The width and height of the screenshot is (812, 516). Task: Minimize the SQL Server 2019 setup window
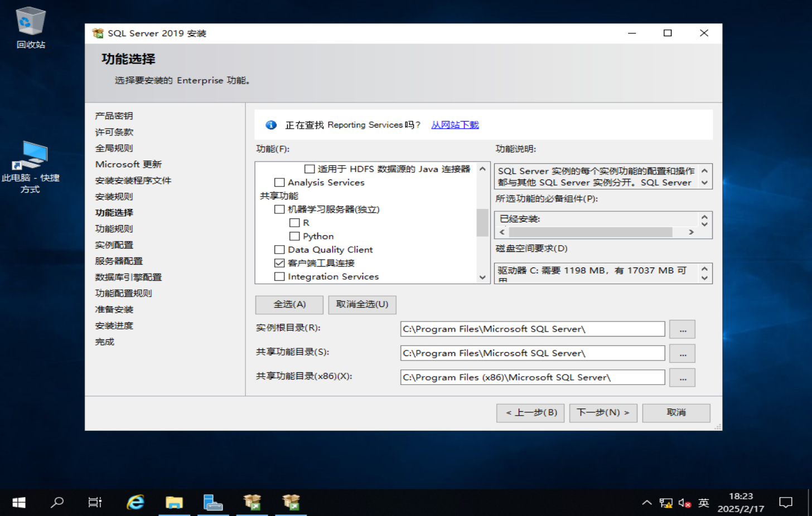click(632, 33)
